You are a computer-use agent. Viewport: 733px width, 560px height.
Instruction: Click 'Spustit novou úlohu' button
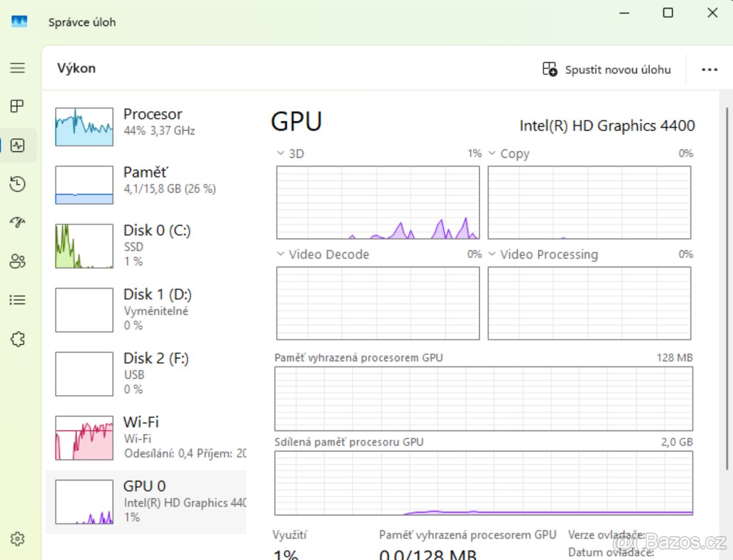tap(607, 70)
